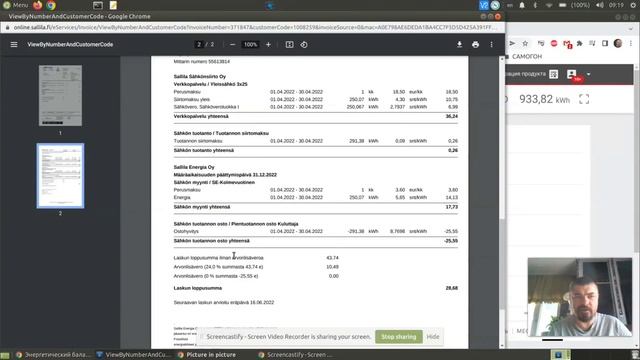Click the 933,82 kWh value
Screen dimensions: 640x360
[544, 99]
